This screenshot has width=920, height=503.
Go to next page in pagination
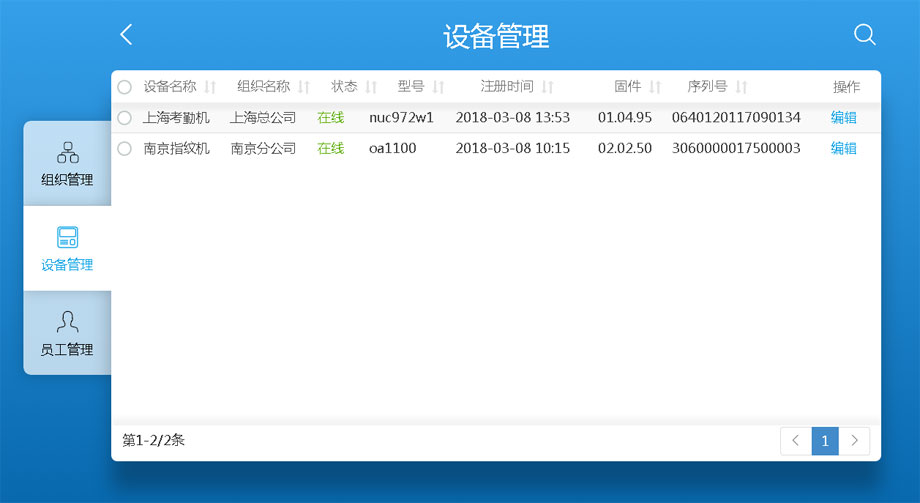855,441
